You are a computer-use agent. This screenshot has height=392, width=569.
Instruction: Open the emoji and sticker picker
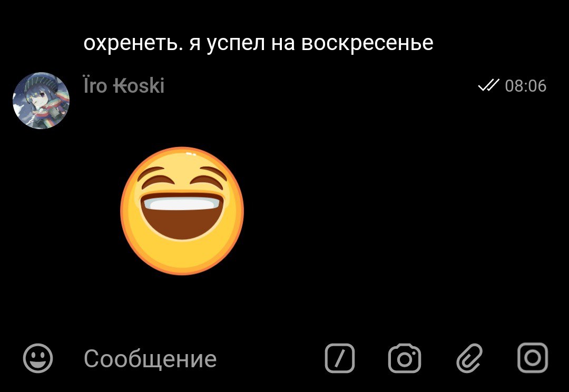tap(38, 358)
